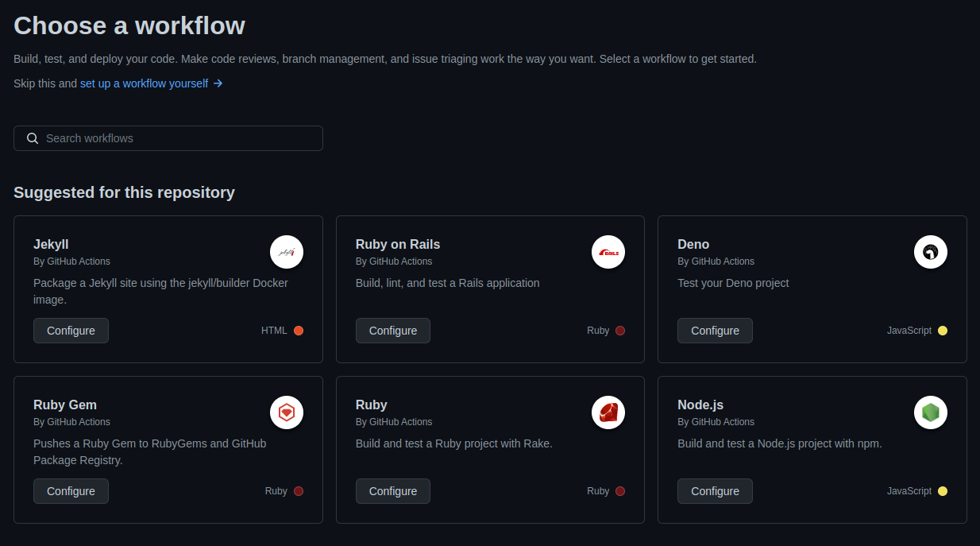Click the Deno card title
The image size is (980, 546).
click(693, 245)
